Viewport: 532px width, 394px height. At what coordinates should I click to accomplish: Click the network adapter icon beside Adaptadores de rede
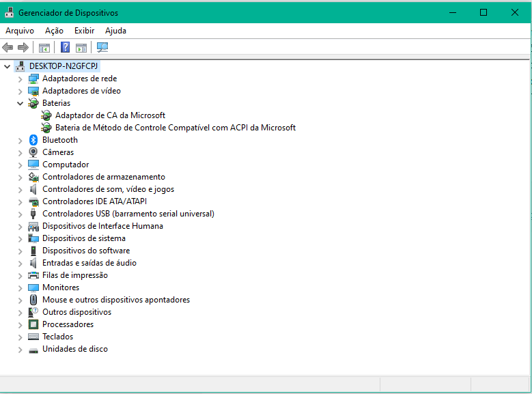[33, 79]
